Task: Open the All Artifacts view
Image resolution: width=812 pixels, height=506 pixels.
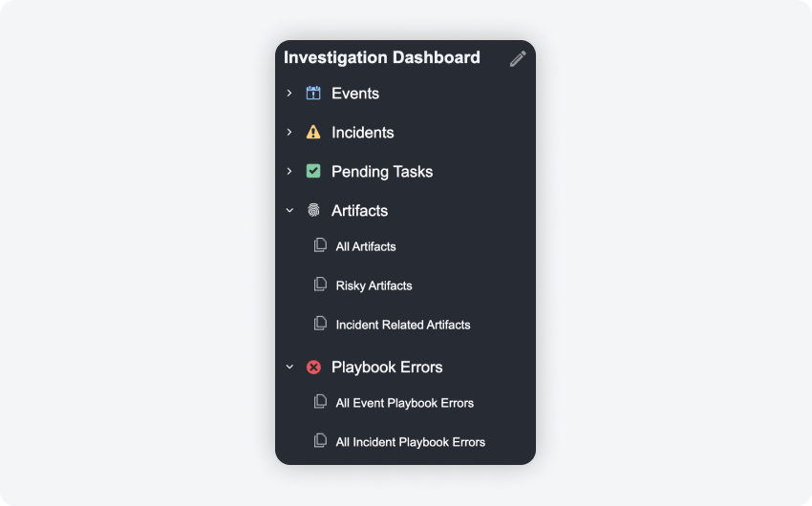Action: coord(366,246)
